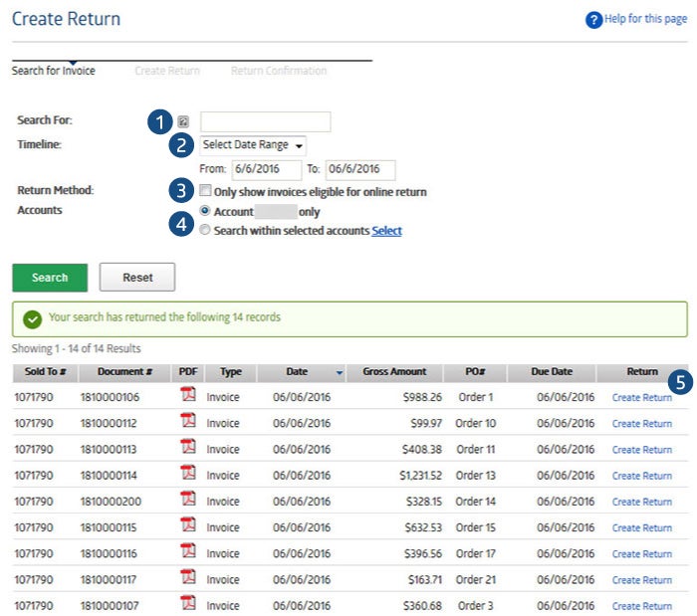Screen dimensions: 697x616
Task: Click the From date input field
Action: [265, 170]
